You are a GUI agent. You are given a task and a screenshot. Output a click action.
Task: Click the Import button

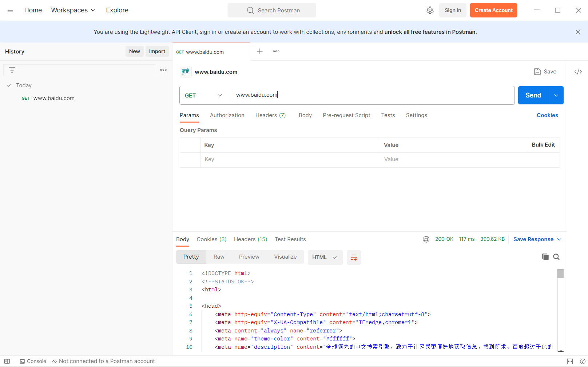tap(157, 51)
